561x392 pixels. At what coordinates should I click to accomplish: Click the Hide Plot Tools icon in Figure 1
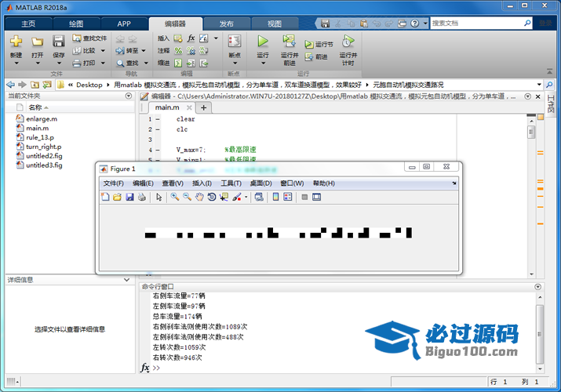tap(304, 197)
